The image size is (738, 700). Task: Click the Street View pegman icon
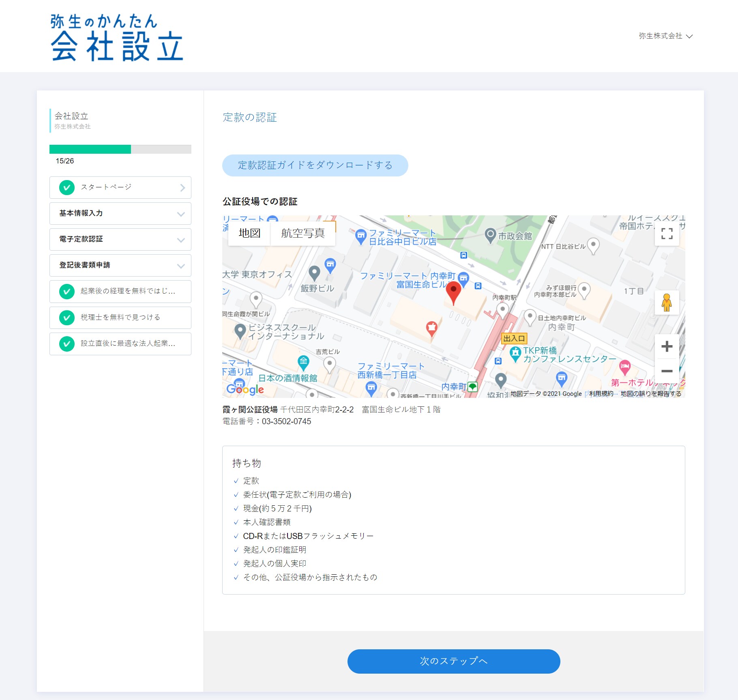pyautogui.click(x=667, y=303)
